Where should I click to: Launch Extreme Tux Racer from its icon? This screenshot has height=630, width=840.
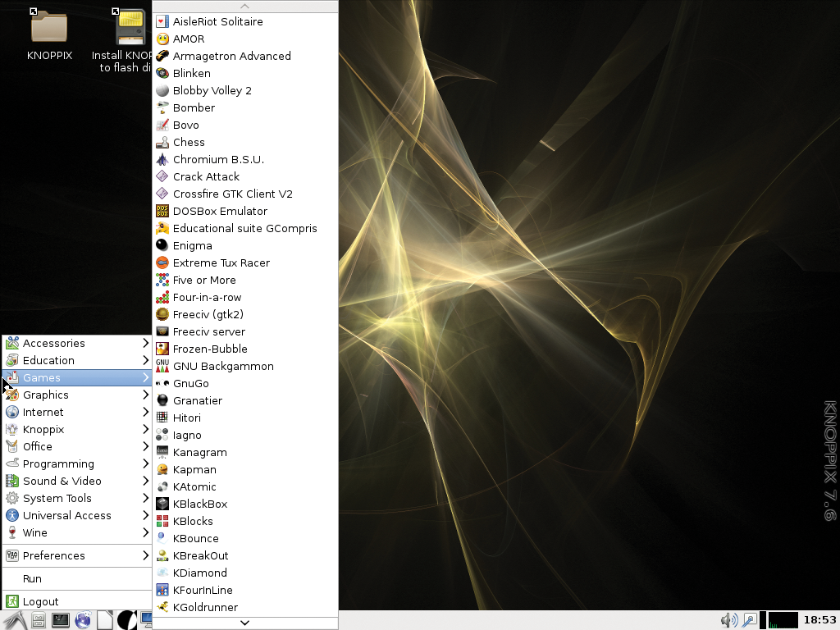coord(162,262)
